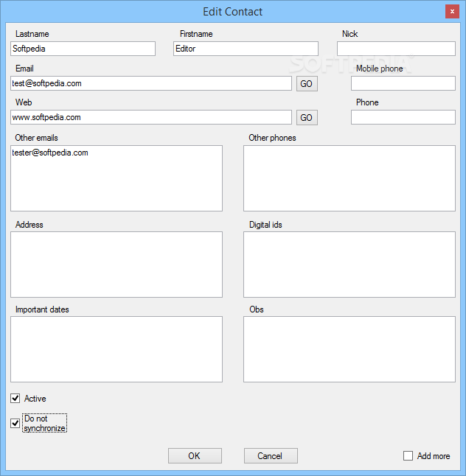Click the Email field with test@softpedia.com

151,83
